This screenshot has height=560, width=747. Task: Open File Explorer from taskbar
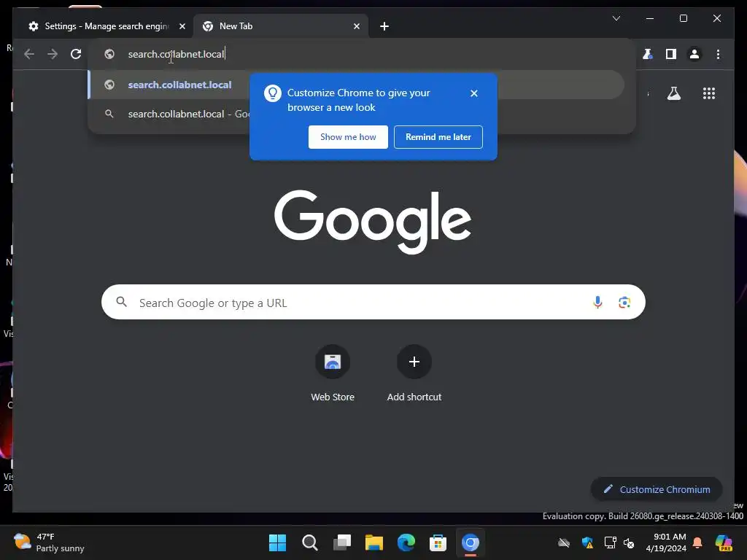click(x=374, y=542)
